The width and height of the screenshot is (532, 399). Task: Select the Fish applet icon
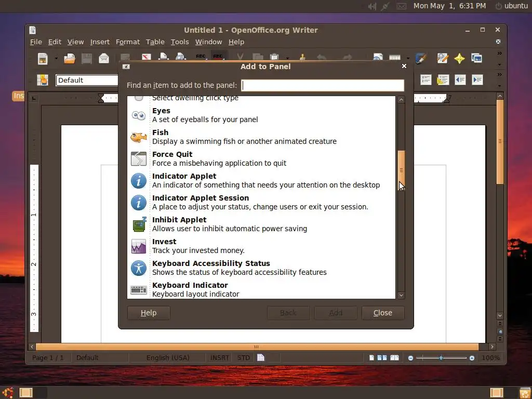point(138,137)
